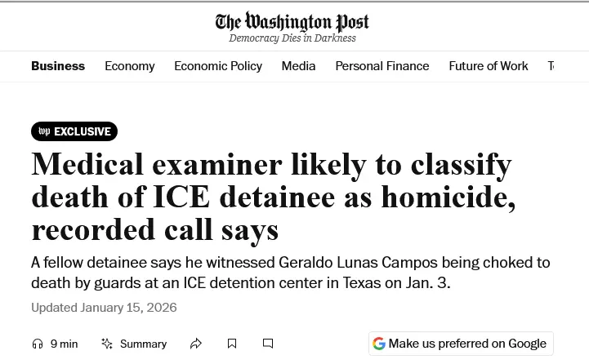This screenshot has height=364, width=589.
Task: Click the Washington Post logo
Action: 292,21
